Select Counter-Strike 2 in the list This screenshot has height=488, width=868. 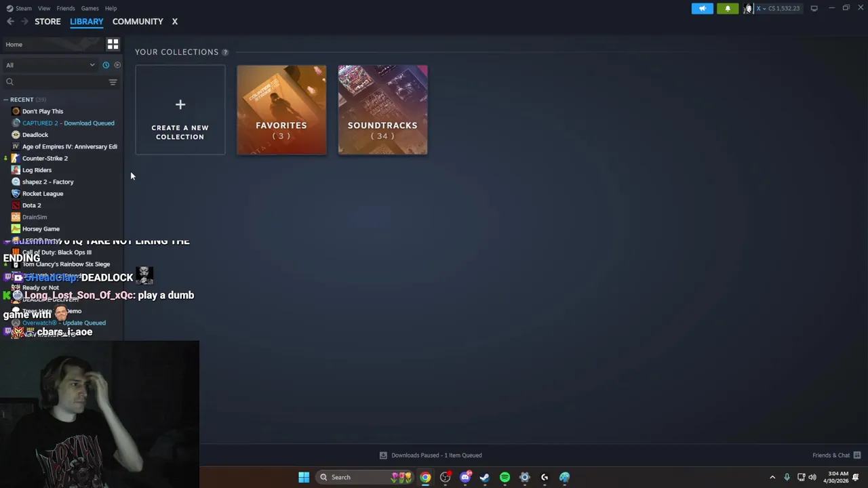[45, 159]
